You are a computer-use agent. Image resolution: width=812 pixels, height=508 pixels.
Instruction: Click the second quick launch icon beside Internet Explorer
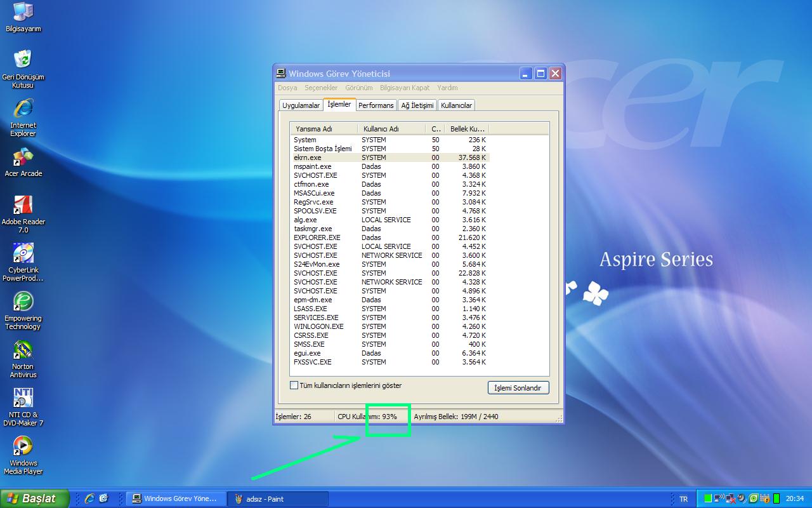click(103, 498)
